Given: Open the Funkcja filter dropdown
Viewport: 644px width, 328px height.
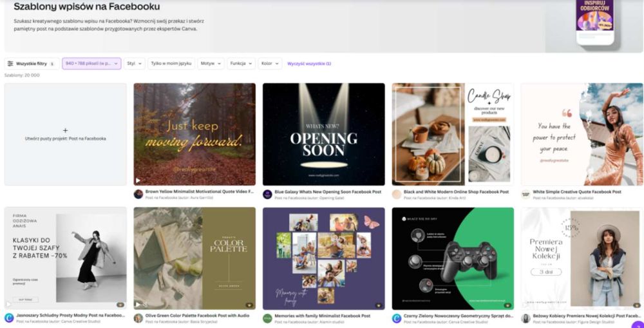Looking at the screenshot, I should click(241, 64).
